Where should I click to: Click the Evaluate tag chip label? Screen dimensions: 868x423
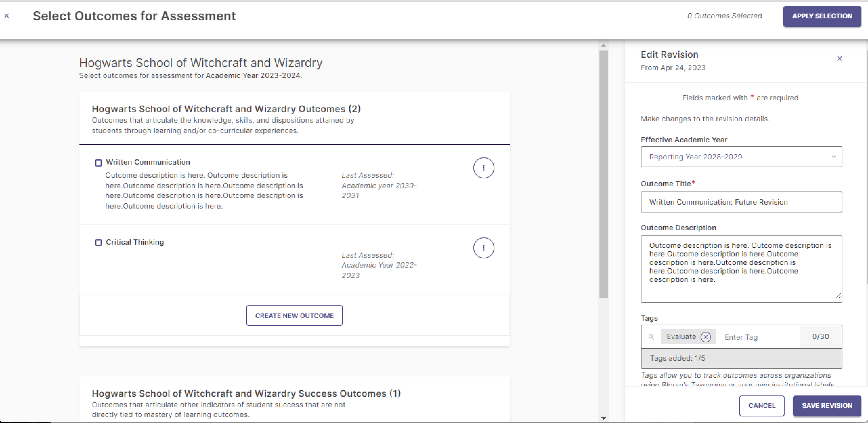tap(681, 337)
